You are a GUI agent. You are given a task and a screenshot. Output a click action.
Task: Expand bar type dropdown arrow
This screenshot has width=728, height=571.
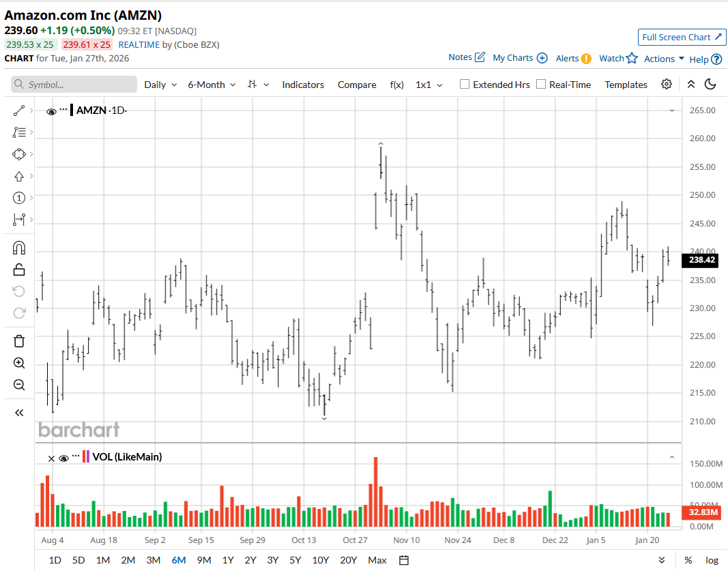(x=266, y=85)
